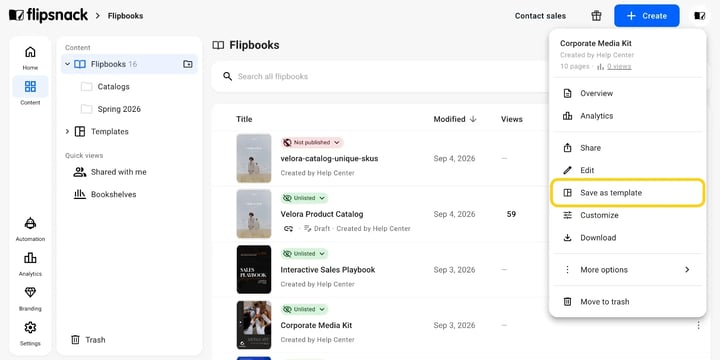Go to Home in sidebar
720x360 pixels.
tap(30, 58)
